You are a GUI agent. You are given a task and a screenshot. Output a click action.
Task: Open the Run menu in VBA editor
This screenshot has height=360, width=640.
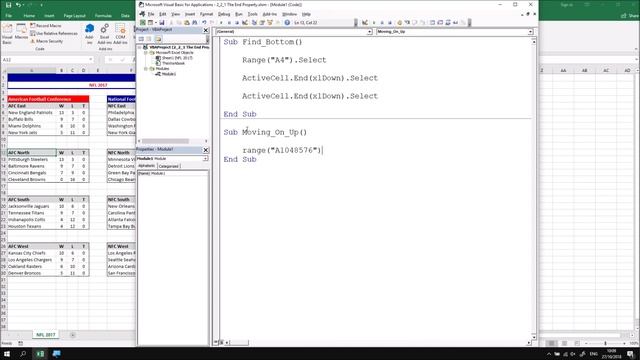coord(239,14)
